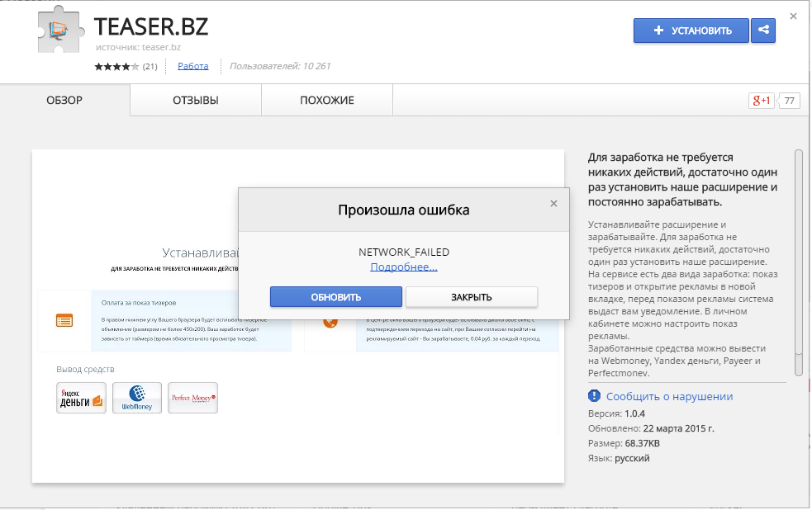812x510 pixels.
Task: Open the ОБЗОР tab
Action: (64, 101)
